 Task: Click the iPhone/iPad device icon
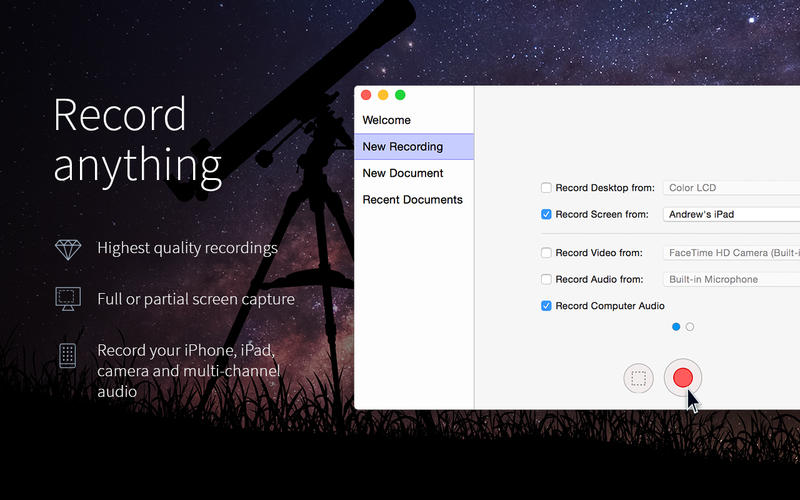[x=68, y=355]
